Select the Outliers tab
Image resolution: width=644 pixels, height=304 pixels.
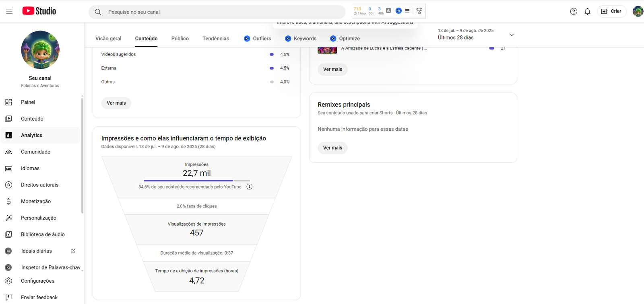(x=258, y=39)
